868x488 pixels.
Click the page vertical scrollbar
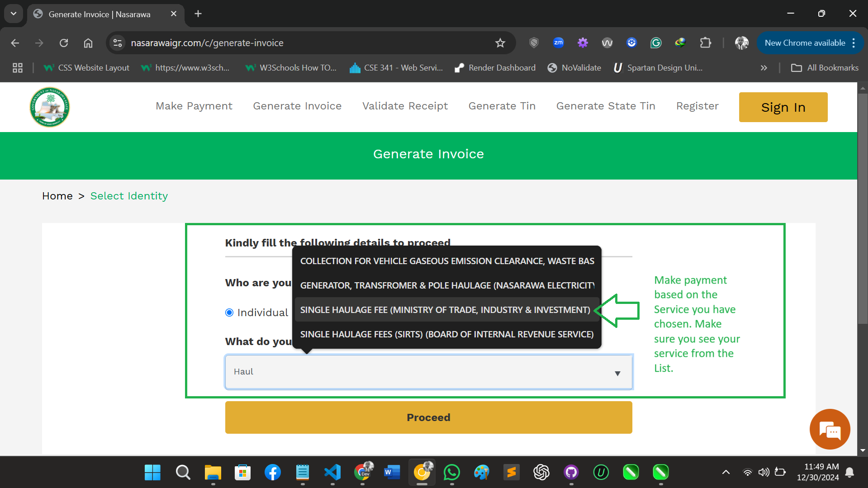863,208
